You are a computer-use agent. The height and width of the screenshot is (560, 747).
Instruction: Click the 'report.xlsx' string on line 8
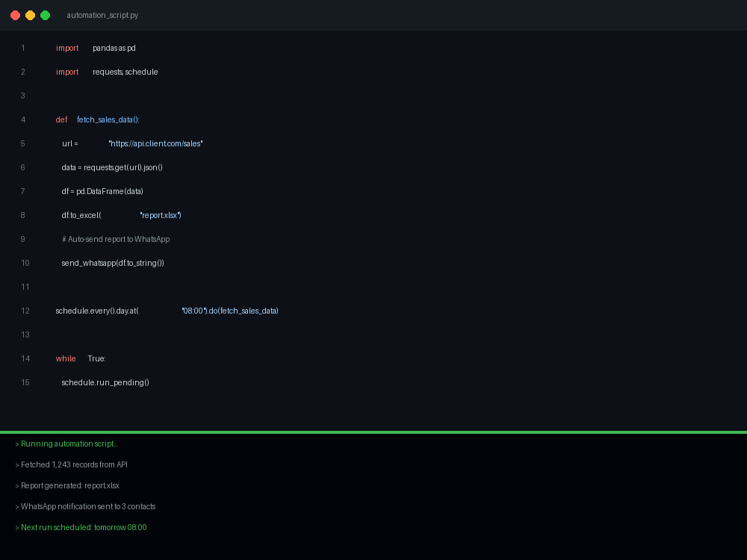pyautogui.click(x=161, y=215)
